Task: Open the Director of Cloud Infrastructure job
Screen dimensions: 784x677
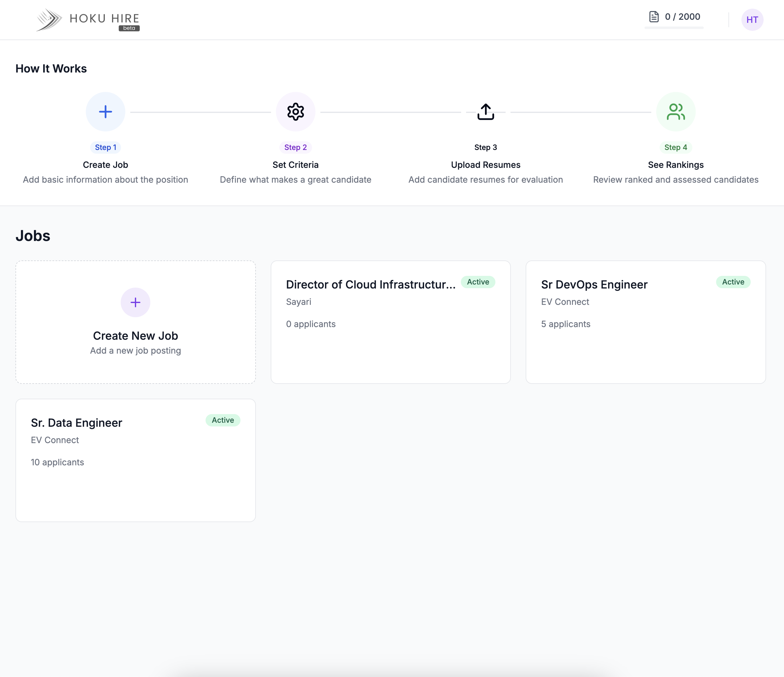Action: point(370,285)
